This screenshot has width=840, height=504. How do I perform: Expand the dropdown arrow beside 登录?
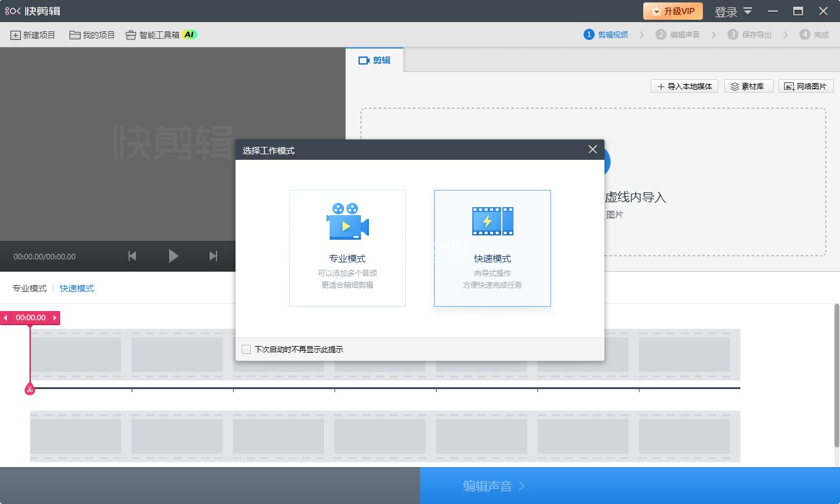pos(748,11)
